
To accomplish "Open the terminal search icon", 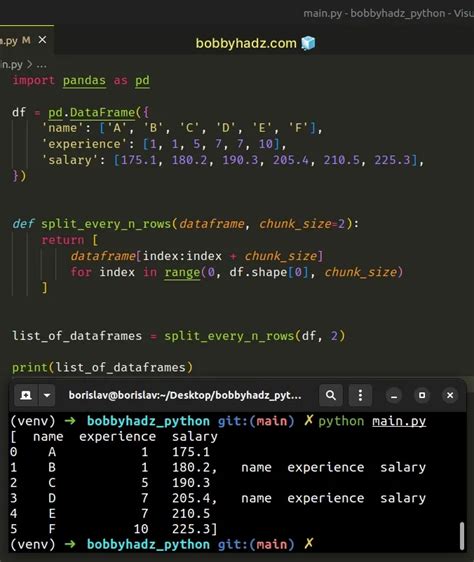I will [331, 395].
